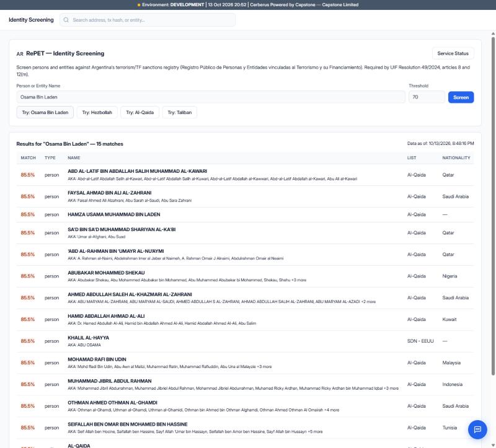
Task: Select the 'FAYSAL AHMAD BIN ALI AL-ZAHRANI' result
Action: [245, 196]
